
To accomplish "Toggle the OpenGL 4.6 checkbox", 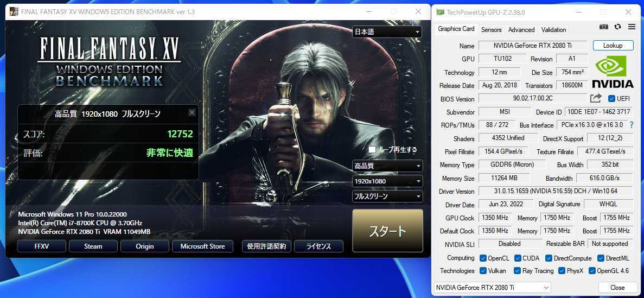I will [592, 270].
